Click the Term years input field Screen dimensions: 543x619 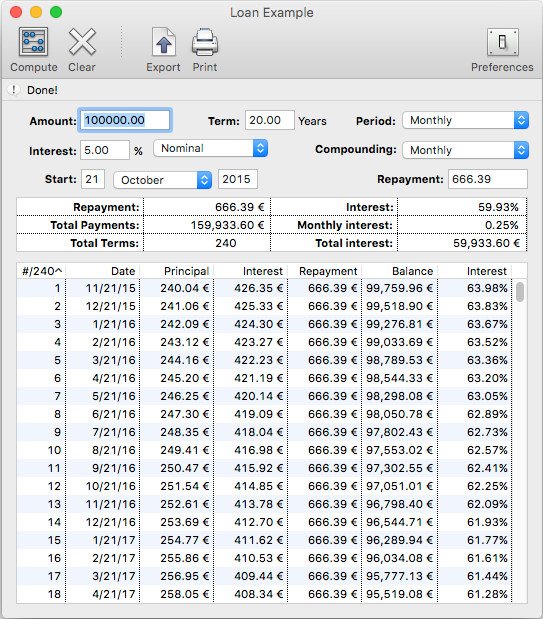pyautogui.click(x=270, y=120)
